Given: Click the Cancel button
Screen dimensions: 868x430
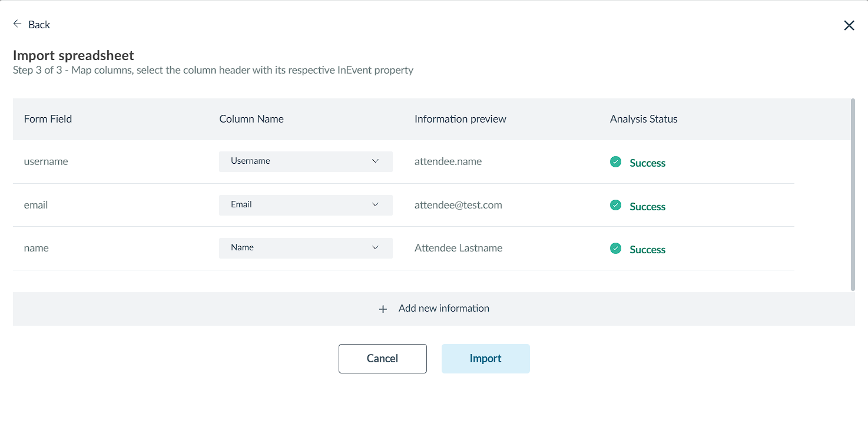Looking at the screenshot, I should coord(383,359).
